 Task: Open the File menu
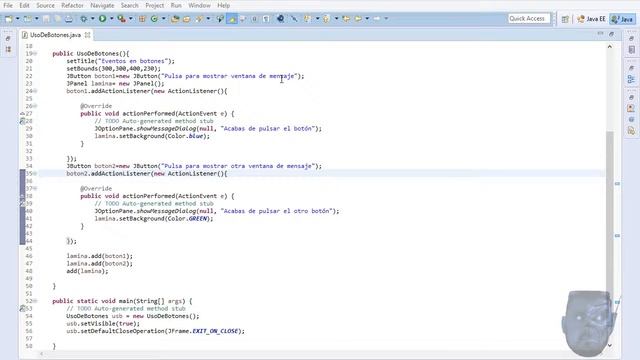8,6
